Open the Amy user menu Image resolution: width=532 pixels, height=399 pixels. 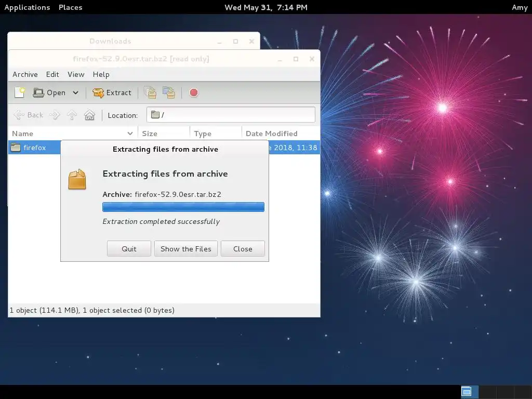pos(520,7)
